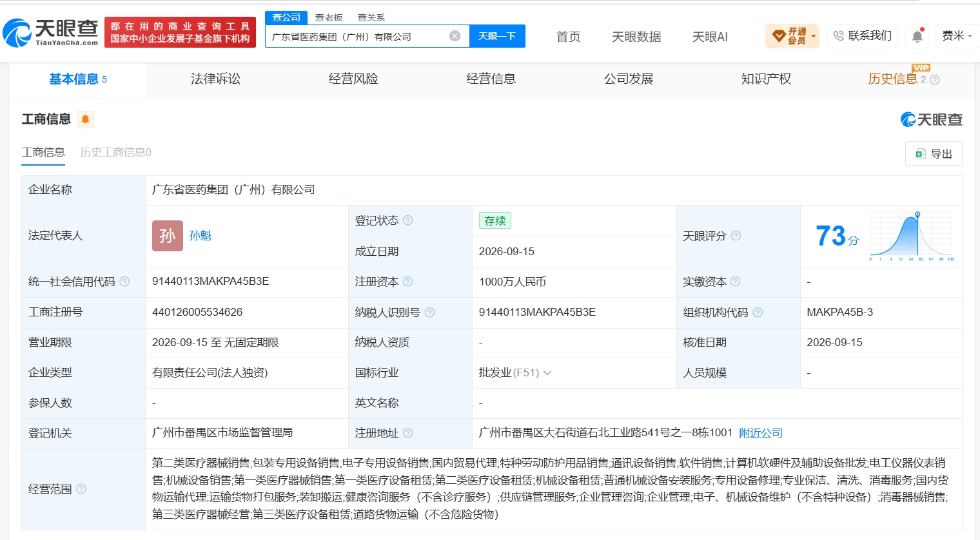Click the 2026-09-15 至 无固定期限 business term
This screenshot has width=980, height=540.
point(215,343)
